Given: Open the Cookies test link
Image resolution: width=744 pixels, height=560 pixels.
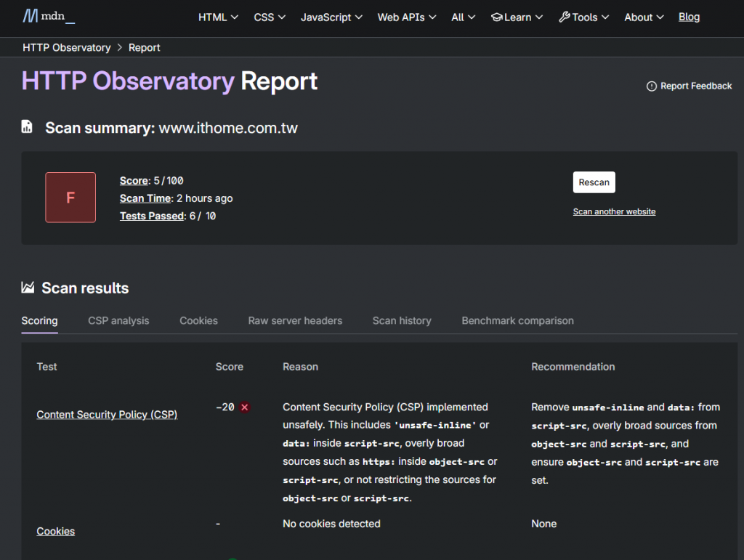Looking at the screenshot, I should [55, 531].
